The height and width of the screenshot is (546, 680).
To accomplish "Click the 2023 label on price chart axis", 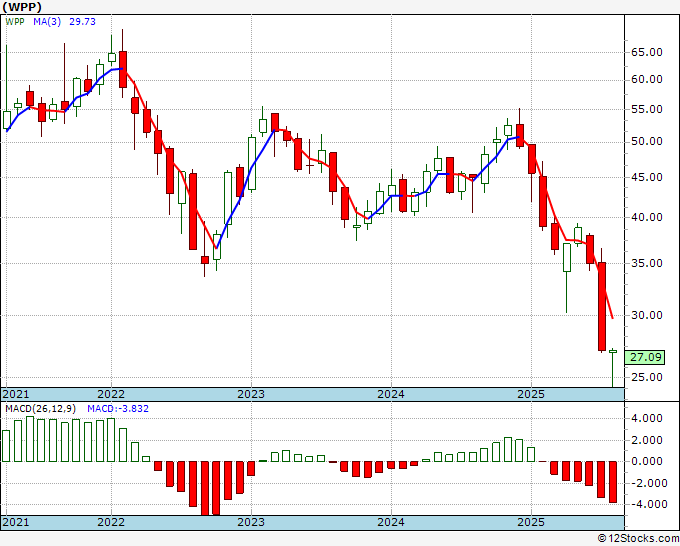I will (251, 394).
